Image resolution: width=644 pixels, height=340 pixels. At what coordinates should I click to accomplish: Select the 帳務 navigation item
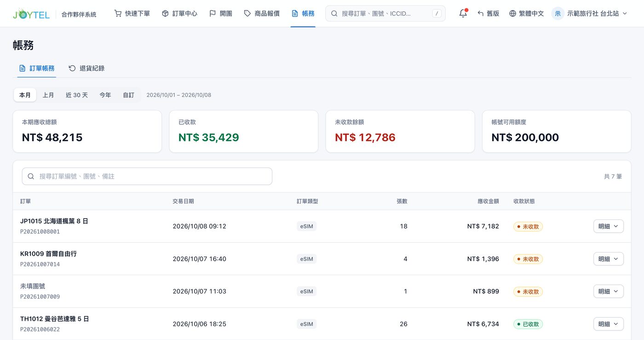(303, 14)
